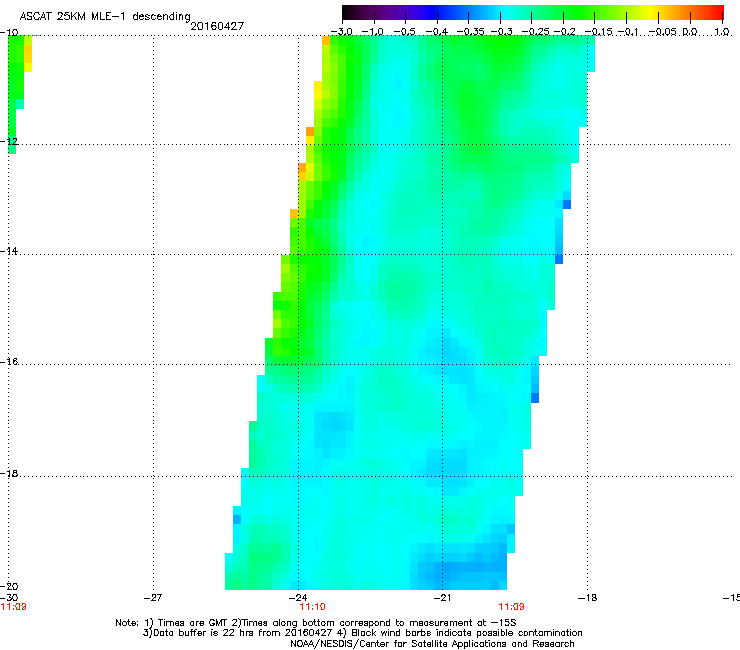Click the -0.35 color bar label
740x650 pixels.
coord(470,32)
